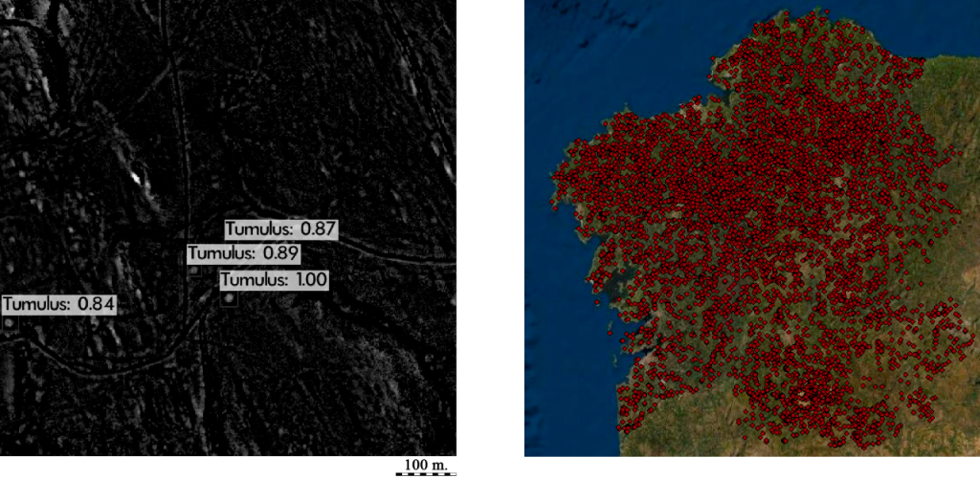The height and width of the screenshot is (479, 980).
Task: Click the 'Tumulus: 1.00' detection label
Action: pos(274,280)
